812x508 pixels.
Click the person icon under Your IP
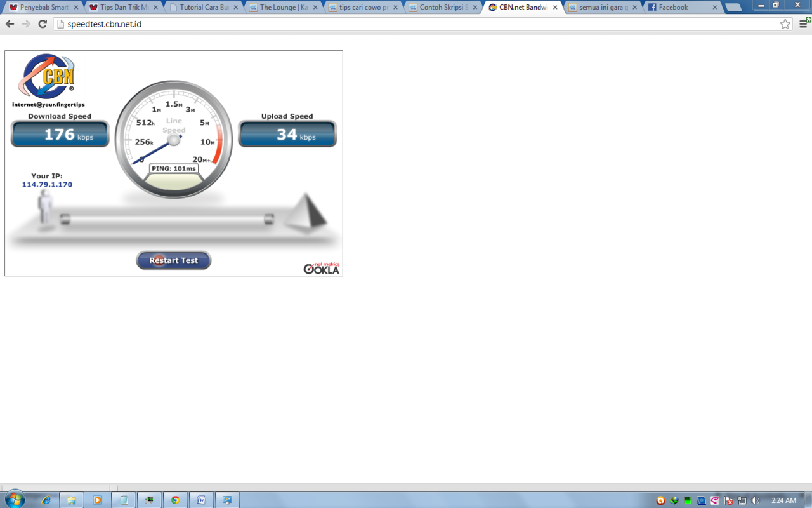click(x=45, y=208)
